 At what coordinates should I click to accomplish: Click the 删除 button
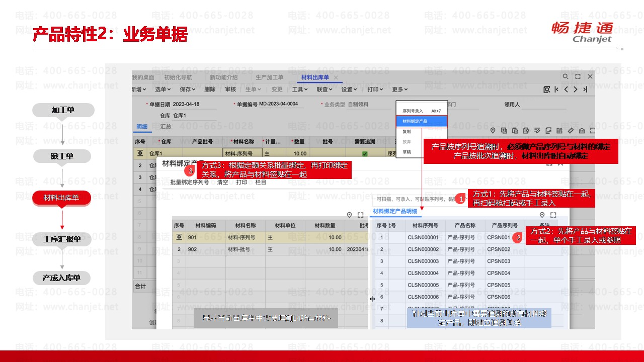coord(210,89)
